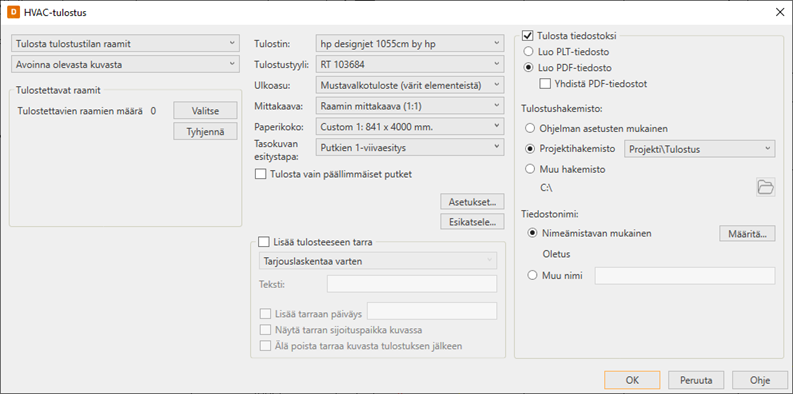
Task: Open the Tulostin printer dropdown
Action: pos(410,44)
